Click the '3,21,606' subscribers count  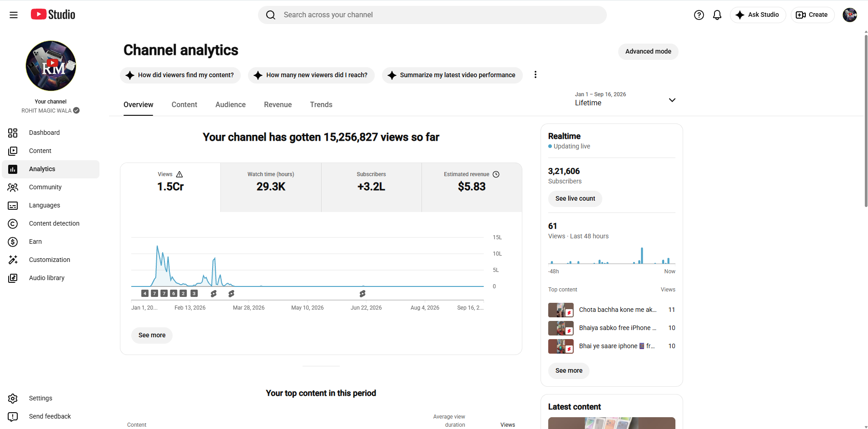click(x=564, y=171)
